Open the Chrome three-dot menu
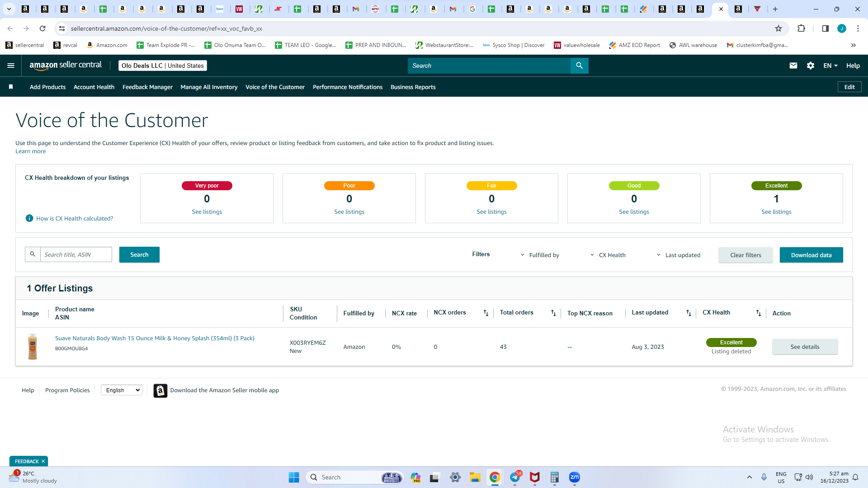The image size is (868, 488). tap(858, 28)
